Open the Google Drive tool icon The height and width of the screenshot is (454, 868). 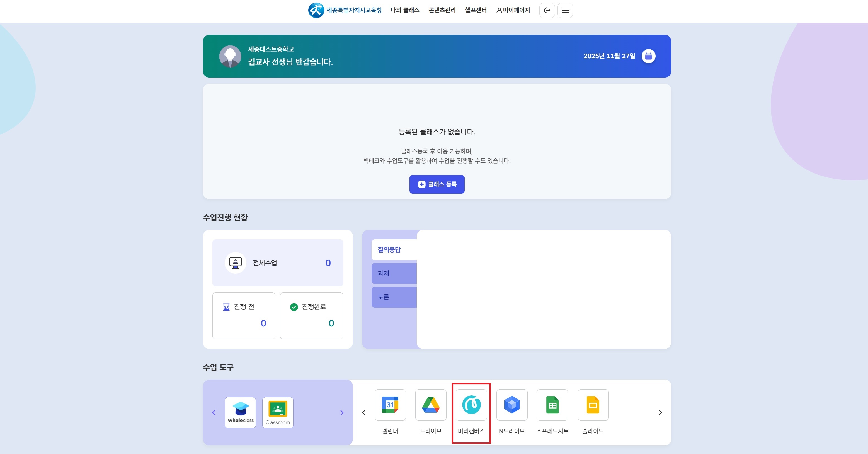click(431, 405)
